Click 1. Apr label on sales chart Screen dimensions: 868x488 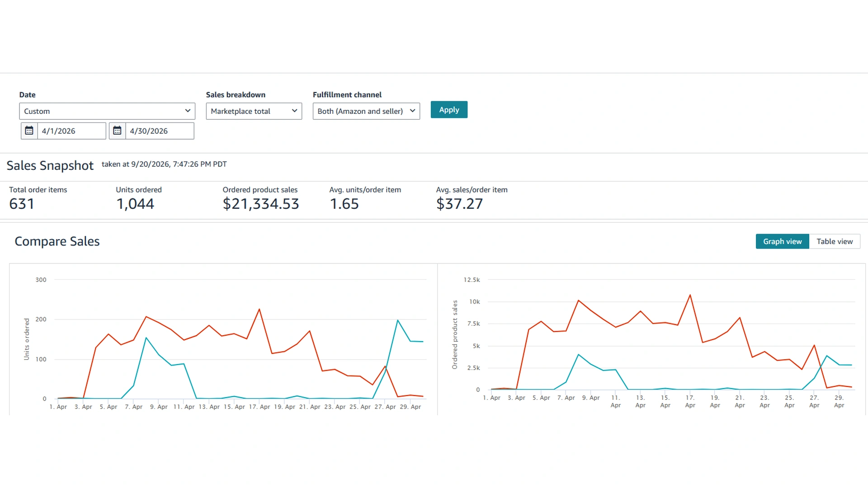(492, 398)
